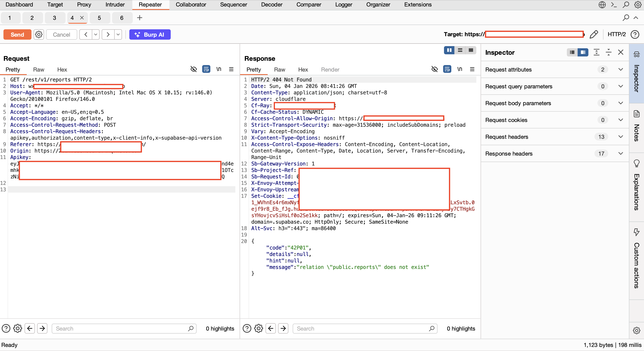Toggle word wrap in Response editor

click(447, 69)
